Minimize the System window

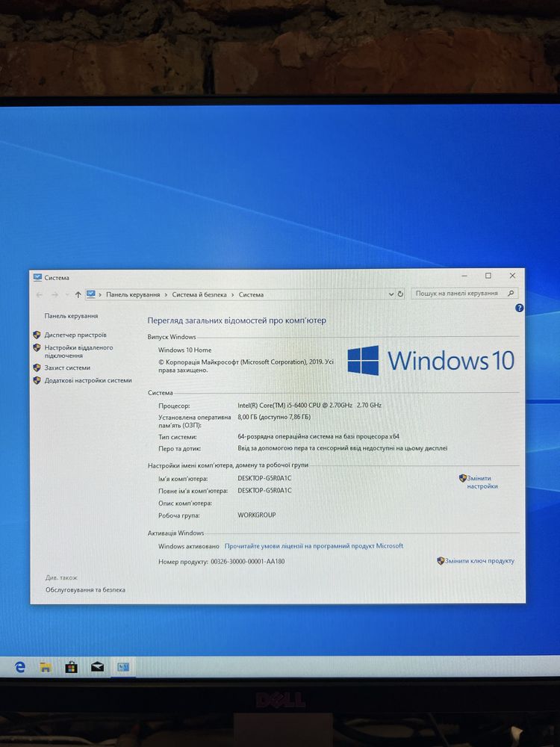(464, 276)
